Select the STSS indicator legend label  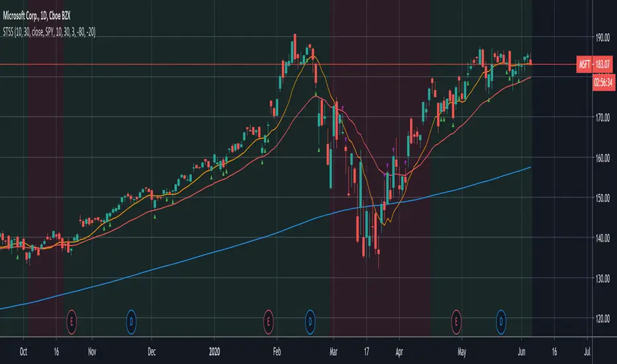(x=49, y=32)
